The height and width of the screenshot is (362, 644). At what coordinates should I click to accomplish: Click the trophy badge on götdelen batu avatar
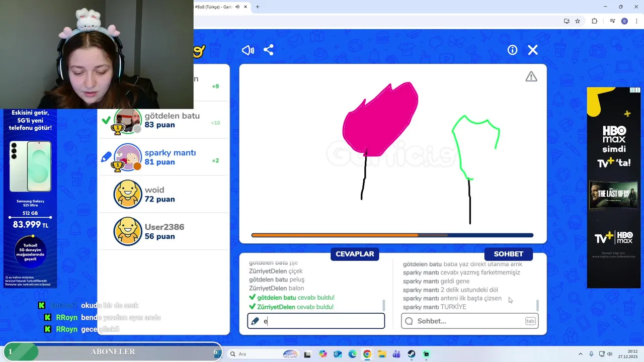(117, 130)
